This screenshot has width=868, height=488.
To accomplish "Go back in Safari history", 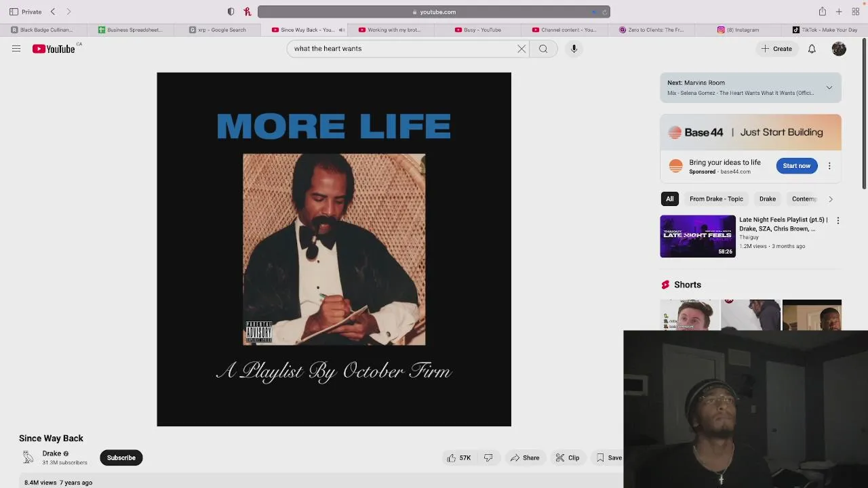I will [x=53, y=12].
